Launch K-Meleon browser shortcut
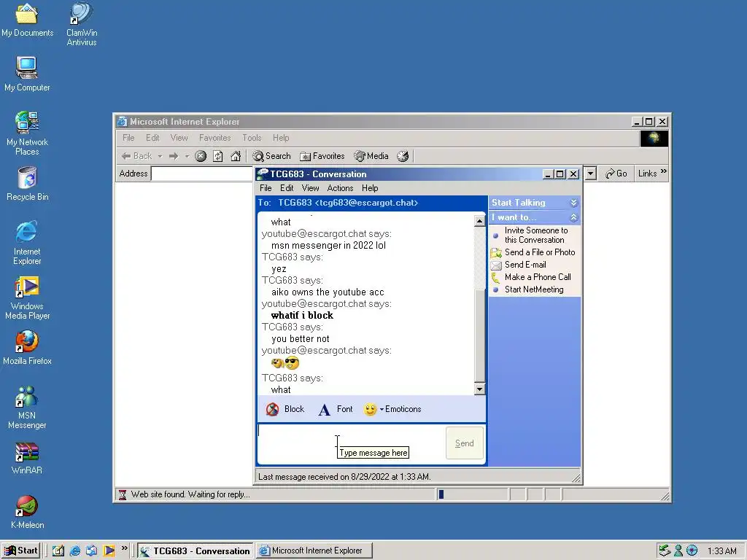The image size is (747, 560). [x=27, y=512]
